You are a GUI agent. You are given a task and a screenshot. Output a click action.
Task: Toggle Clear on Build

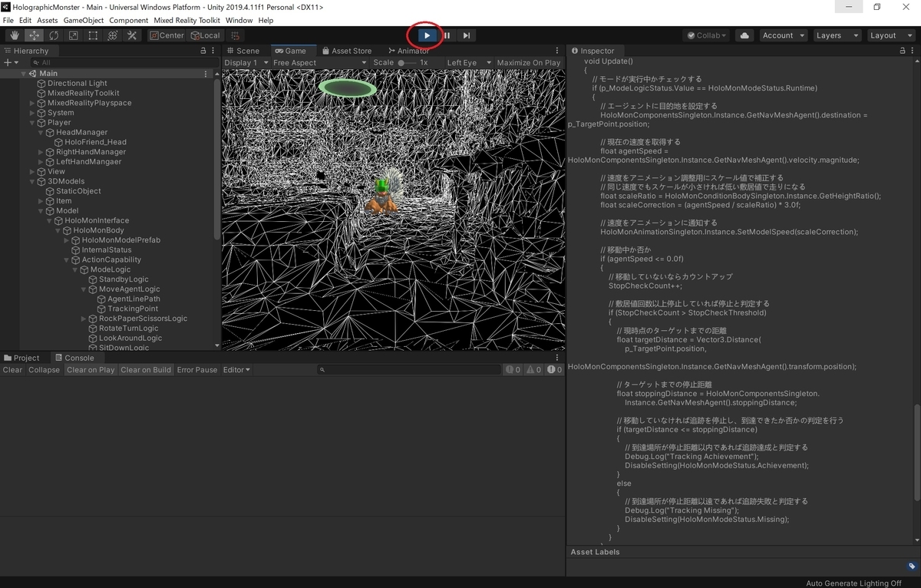point(146,370)
